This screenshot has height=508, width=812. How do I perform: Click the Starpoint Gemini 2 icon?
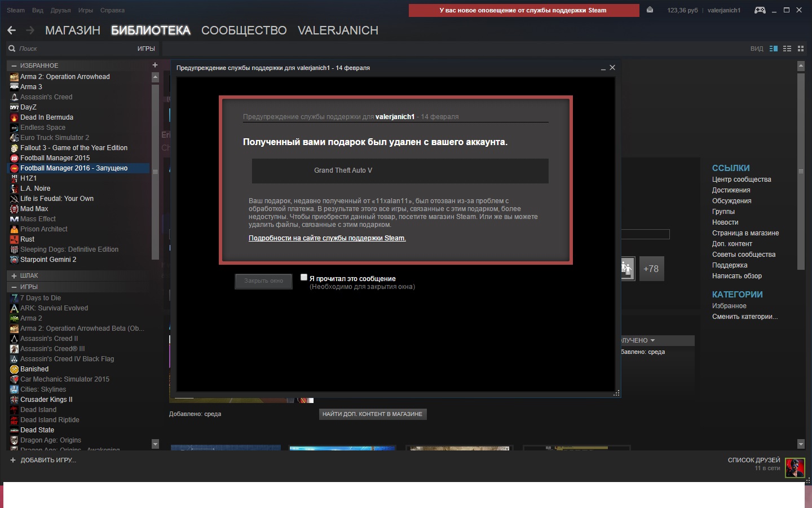click(15, 260)
